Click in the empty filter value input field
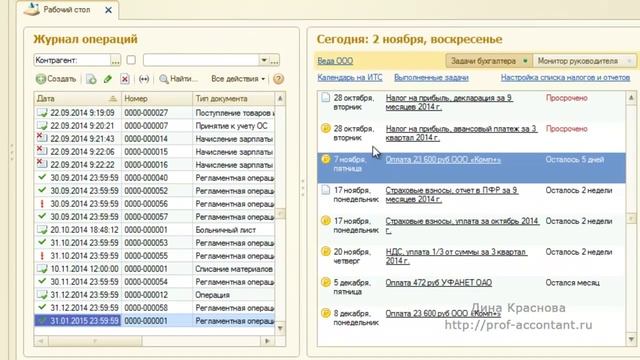640x360 pixels. pos(201,60)
